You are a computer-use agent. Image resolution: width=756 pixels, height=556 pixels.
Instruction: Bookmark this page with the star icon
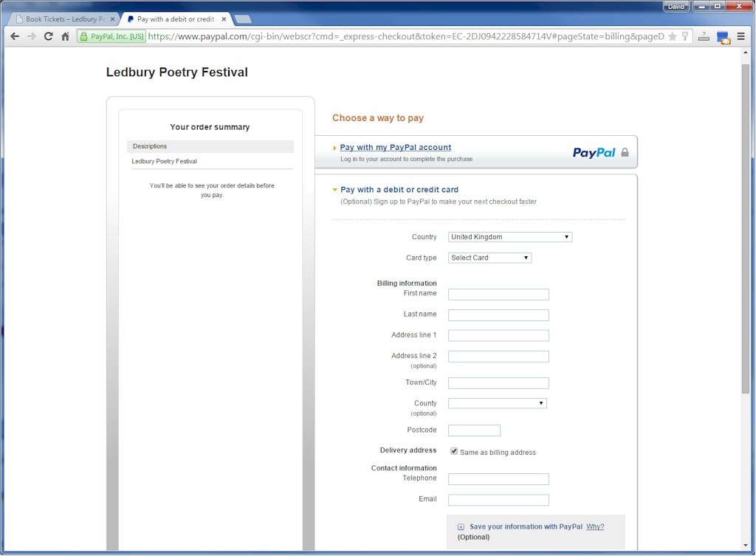pos(672,36)
